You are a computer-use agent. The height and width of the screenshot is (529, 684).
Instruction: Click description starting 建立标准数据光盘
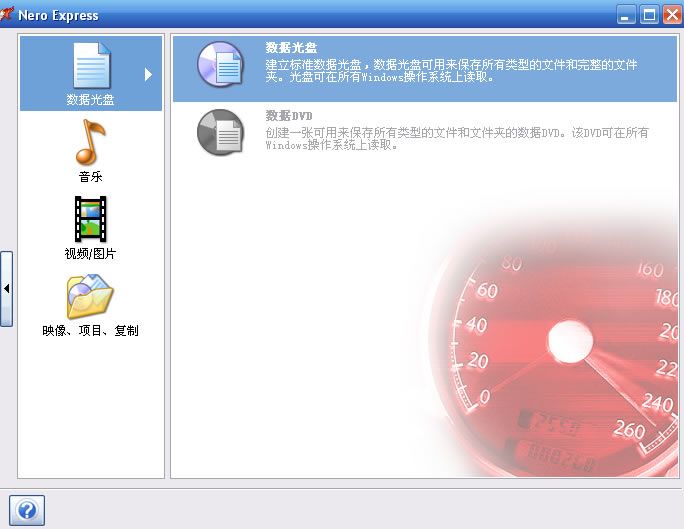click(x=451, y=71)
